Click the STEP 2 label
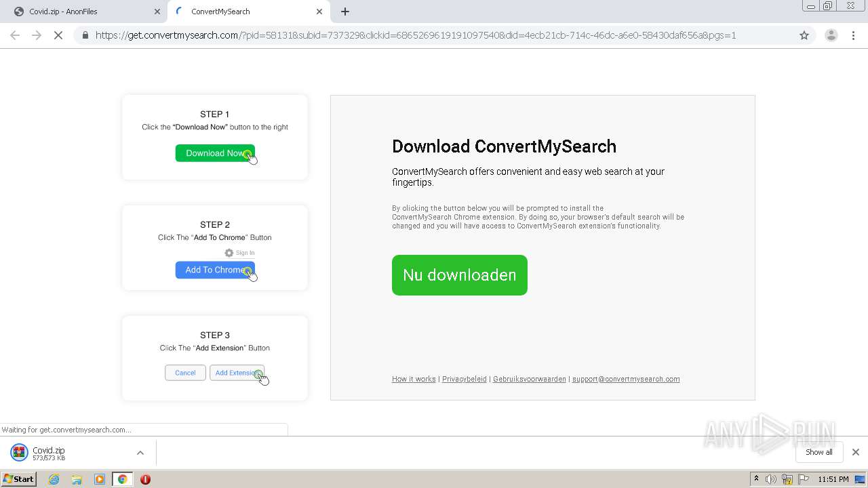The height and width of the screenshot is (488, 868). click(x=215, y=224)
